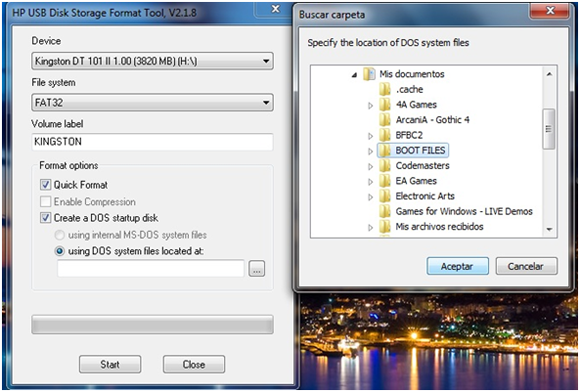Screen dimensions: 580x392
Task: Select using DOS system files located at
Action: [59, 251]
